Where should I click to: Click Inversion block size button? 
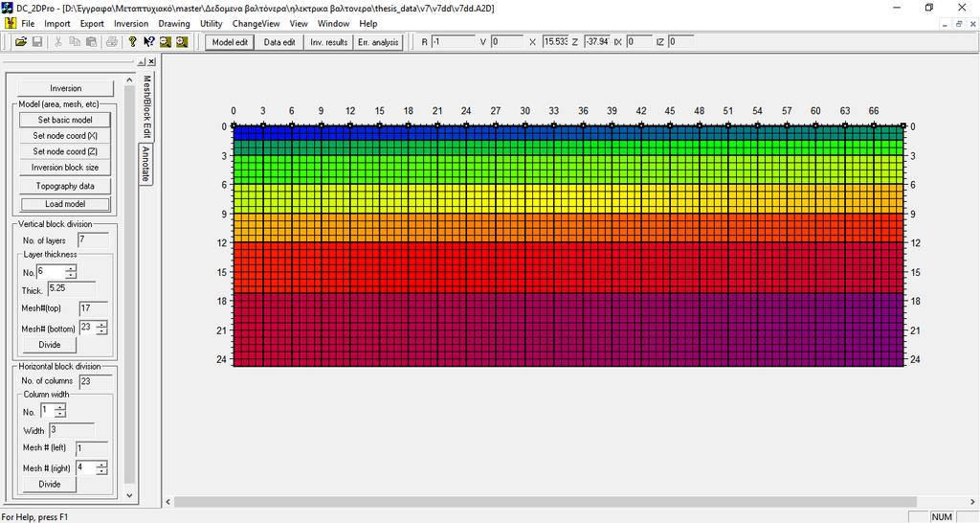[65, 167]
